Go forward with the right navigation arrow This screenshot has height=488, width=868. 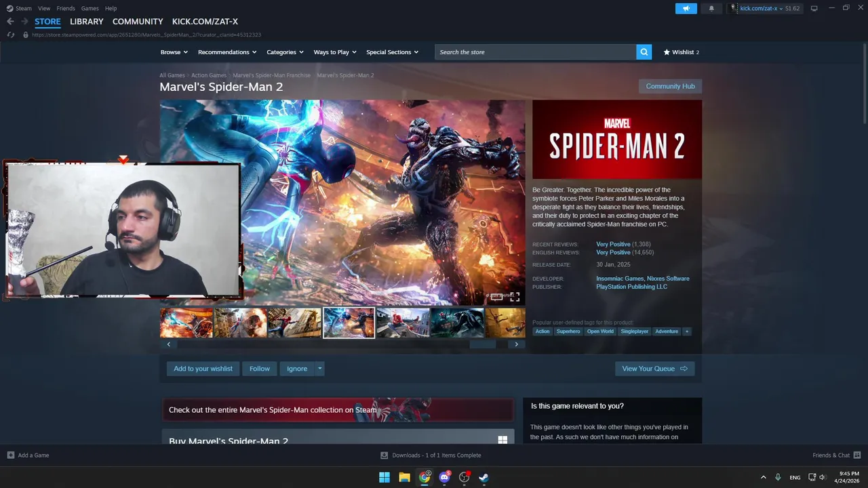tap(24, 22)
